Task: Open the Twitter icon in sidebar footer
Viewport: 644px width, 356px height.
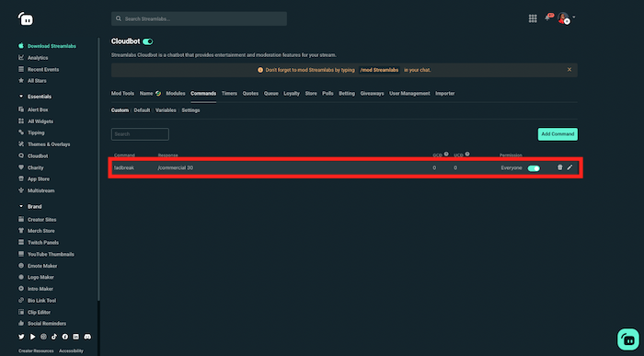Action: pos(21,337)
